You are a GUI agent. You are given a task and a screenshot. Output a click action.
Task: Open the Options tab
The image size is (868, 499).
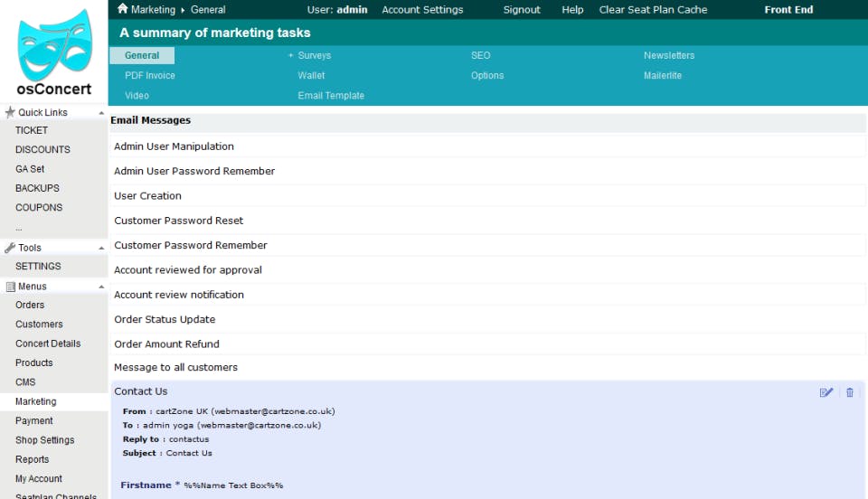click(487, 75)
